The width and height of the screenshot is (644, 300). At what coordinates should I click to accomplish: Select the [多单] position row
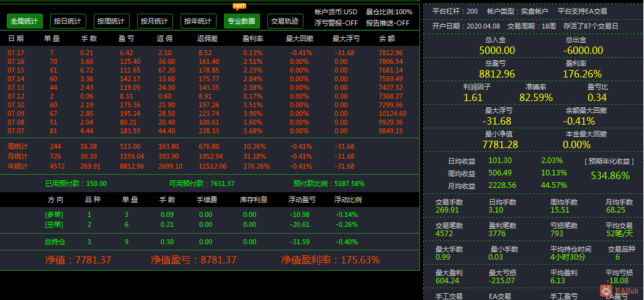(210, 214)
